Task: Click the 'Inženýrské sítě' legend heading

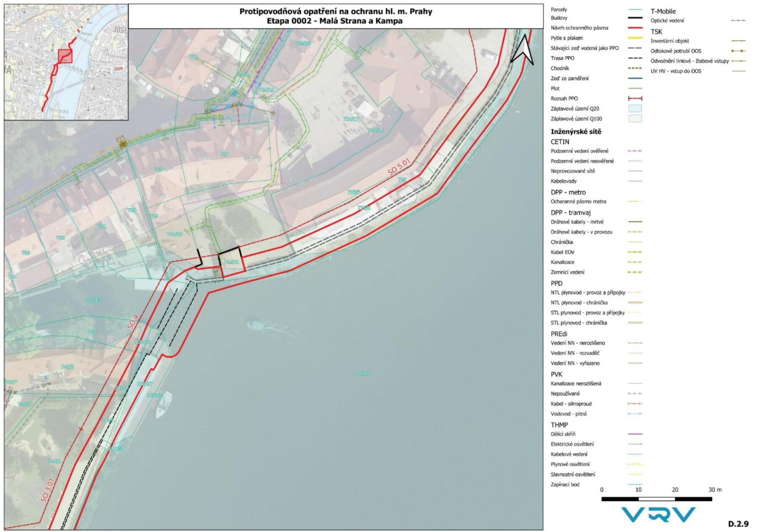Action: click(576, 132)
